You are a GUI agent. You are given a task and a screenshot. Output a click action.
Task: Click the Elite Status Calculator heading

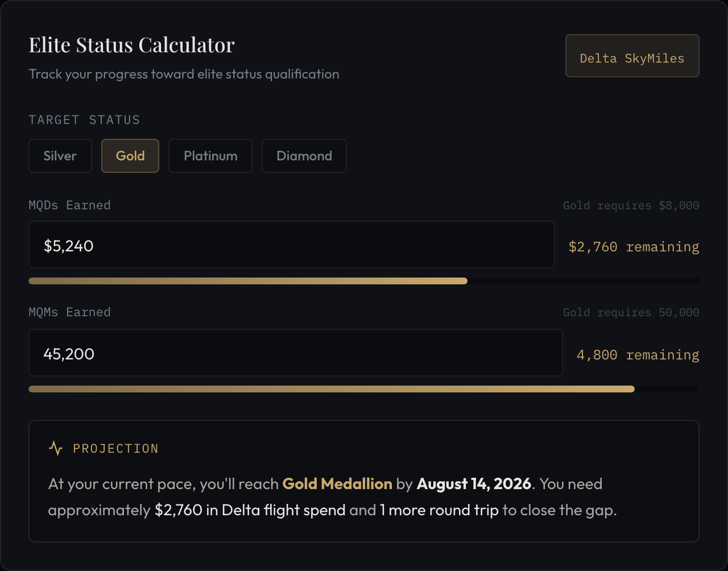point(131,44)
